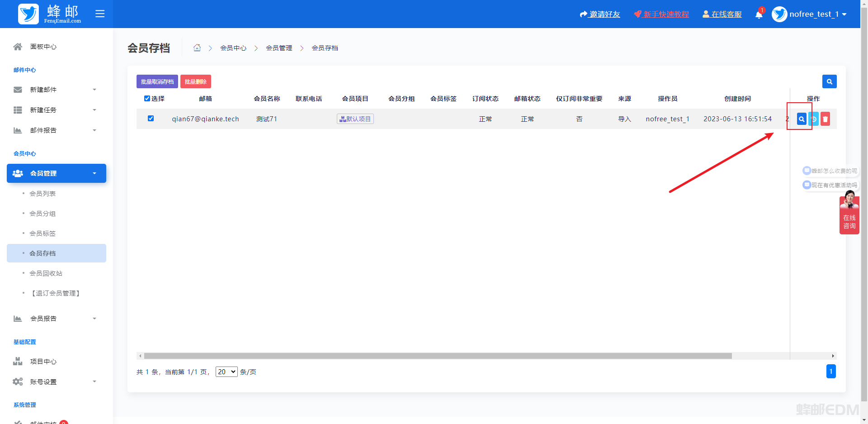Open the 新手快速教程 link
The height and width of the screenshot is (424, 868).
point(661,14)
